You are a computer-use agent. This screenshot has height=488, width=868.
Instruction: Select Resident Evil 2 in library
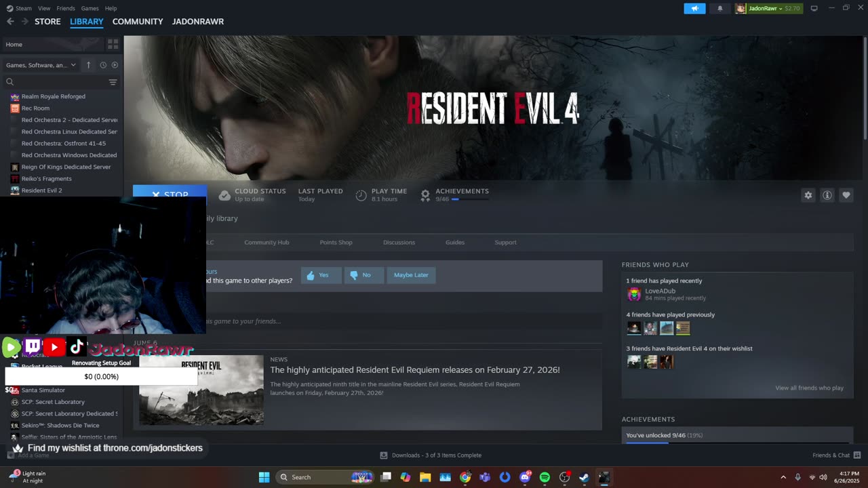[x=41, y=190]
